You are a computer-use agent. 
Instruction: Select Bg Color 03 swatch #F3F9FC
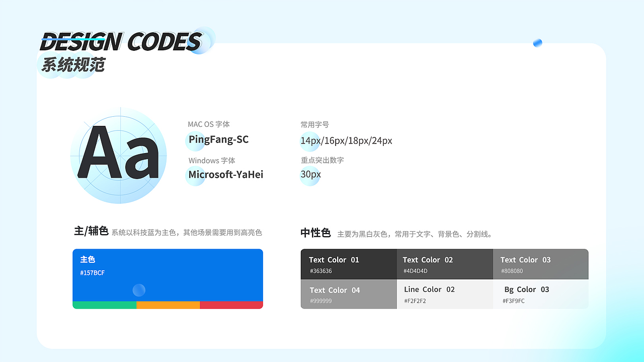click(x=541, y=294)
